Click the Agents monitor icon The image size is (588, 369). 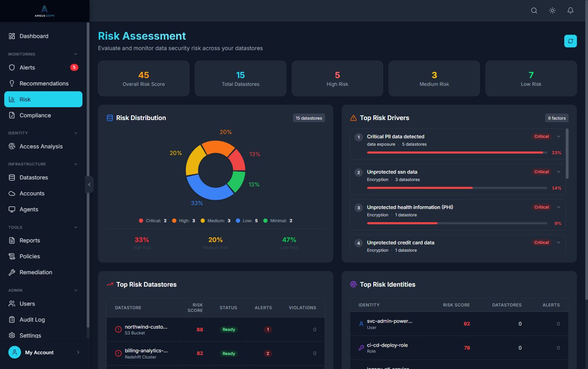12,209
